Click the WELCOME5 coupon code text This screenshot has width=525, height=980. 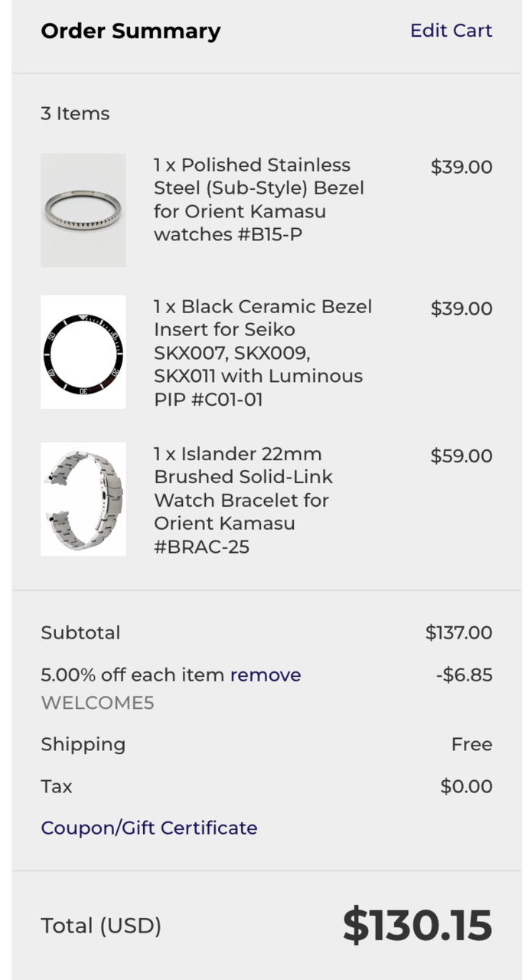coord(97,703)
